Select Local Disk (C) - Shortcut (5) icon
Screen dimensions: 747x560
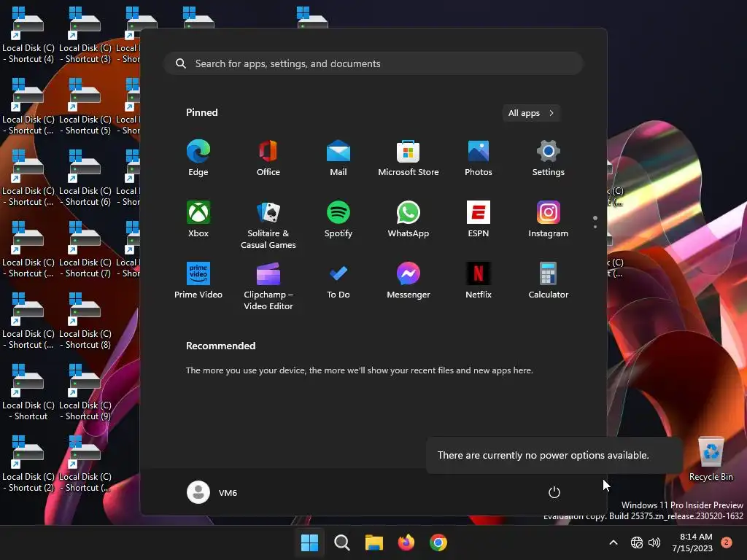click(85, 106)
